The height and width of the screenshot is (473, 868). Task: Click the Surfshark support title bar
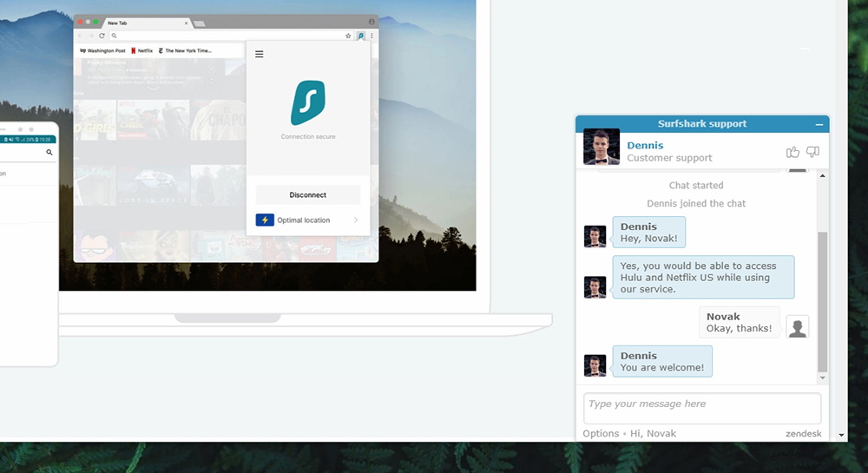[702, 124]
